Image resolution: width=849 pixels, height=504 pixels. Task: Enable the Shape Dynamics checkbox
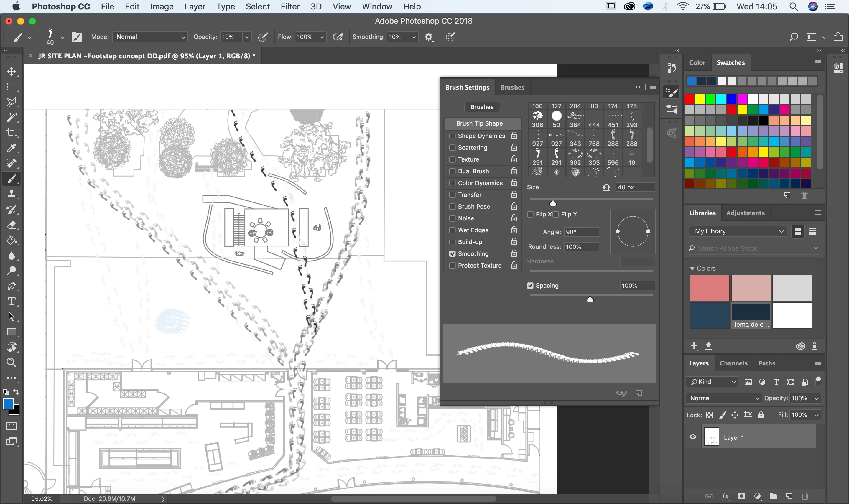point(452,136)
